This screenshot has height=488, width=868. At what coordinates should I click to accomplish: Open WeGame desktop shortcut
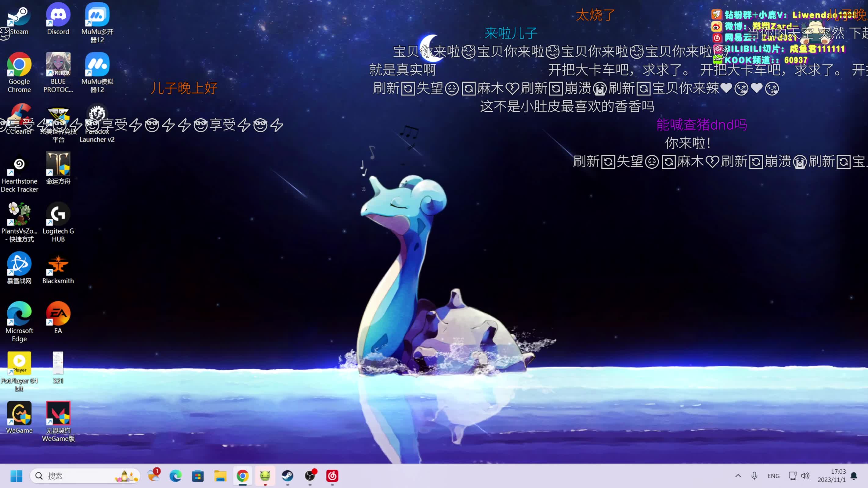click(x=19, y=414)
